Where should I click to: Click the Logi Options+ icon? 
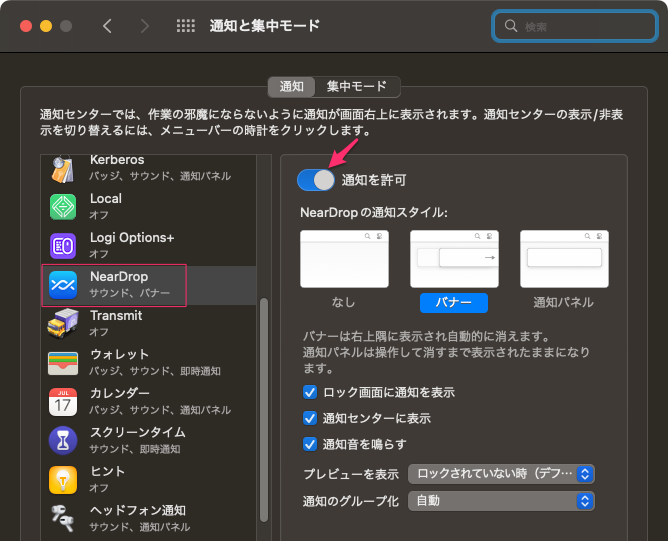pyautogui.click(x=63, y=246)
